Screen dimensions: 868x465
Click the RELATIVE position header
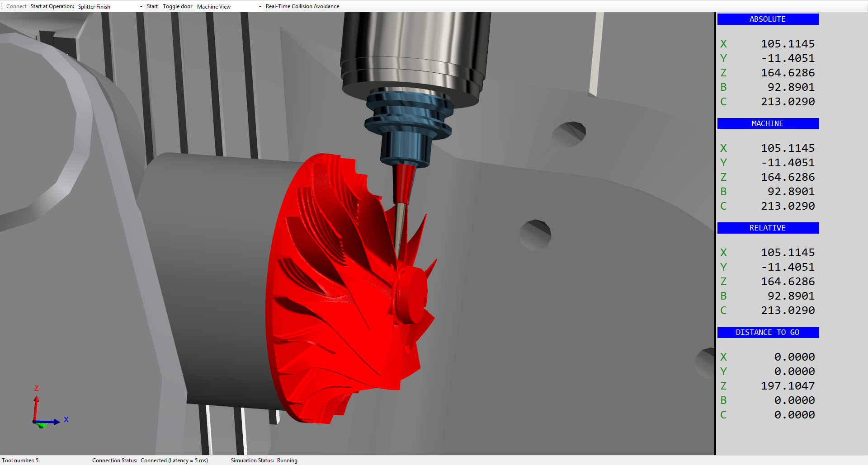[x=768, y=228]
